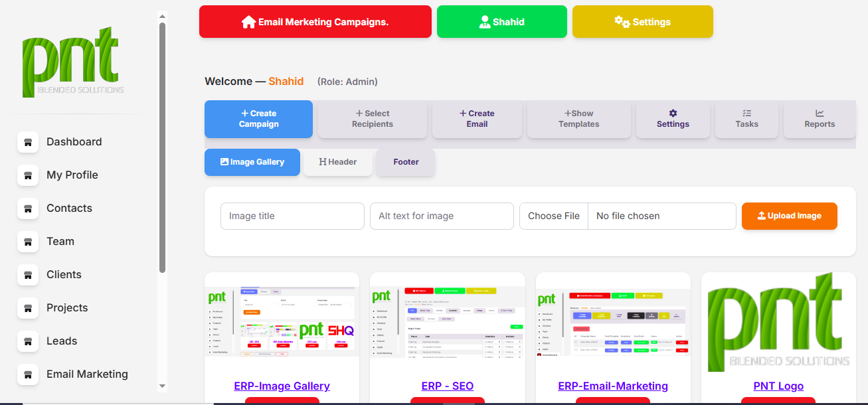Viewport: 868px width, 405px height.
Task: Open the Email Marketing Campaigns page
Action: click(315, 22)
